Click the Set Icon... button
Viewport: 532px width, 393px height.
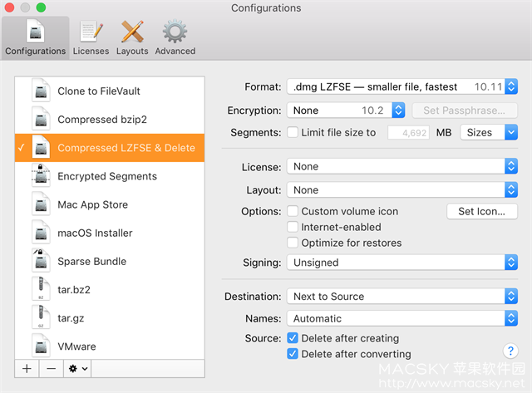[x=482, y=211]
